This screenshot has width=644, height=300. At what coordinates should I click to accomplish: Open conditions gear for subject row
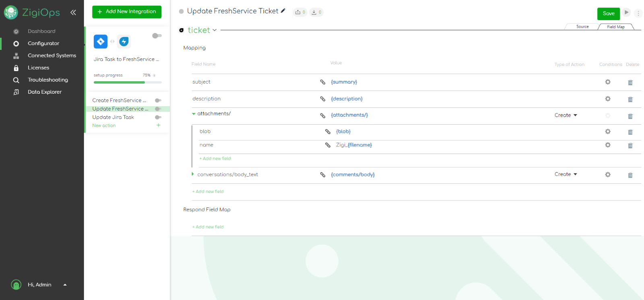[x=608, y=82]
